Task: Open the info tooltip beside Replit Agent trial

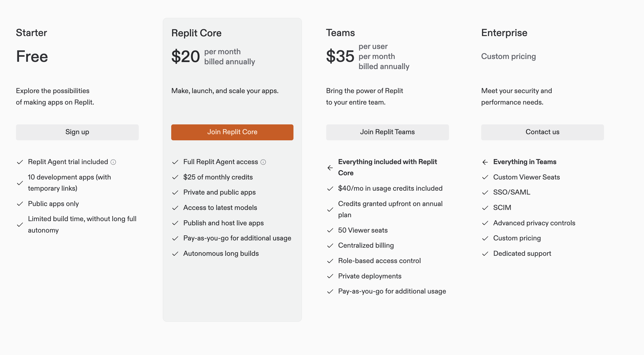Action: tap(113, 162)
